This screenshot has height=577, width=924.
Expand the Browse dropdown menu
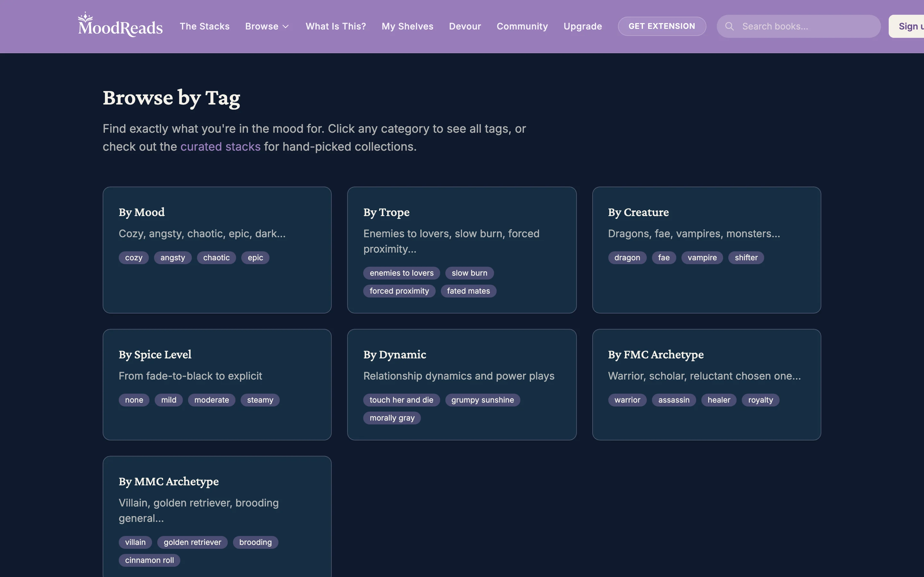point(267,26)
